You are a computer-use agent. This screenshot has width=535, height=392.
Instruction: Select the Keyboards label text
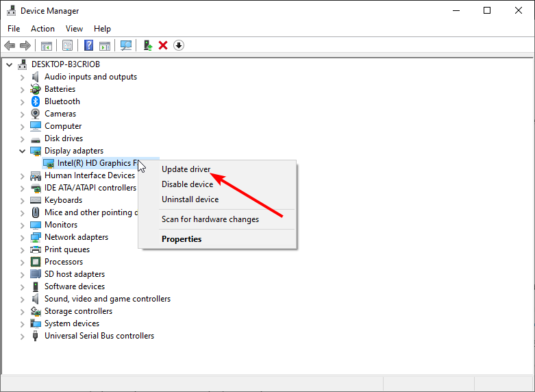63,200
